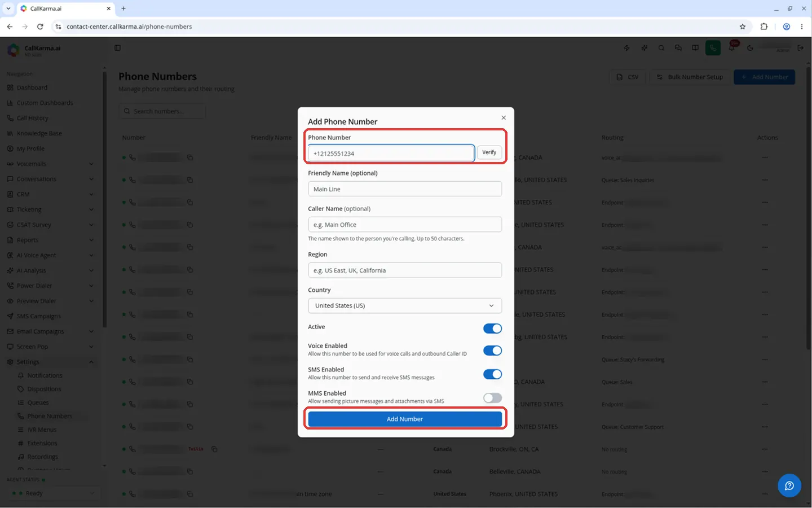Toggle the Active switch
The image size is (812, 508).
coord(492,329)
